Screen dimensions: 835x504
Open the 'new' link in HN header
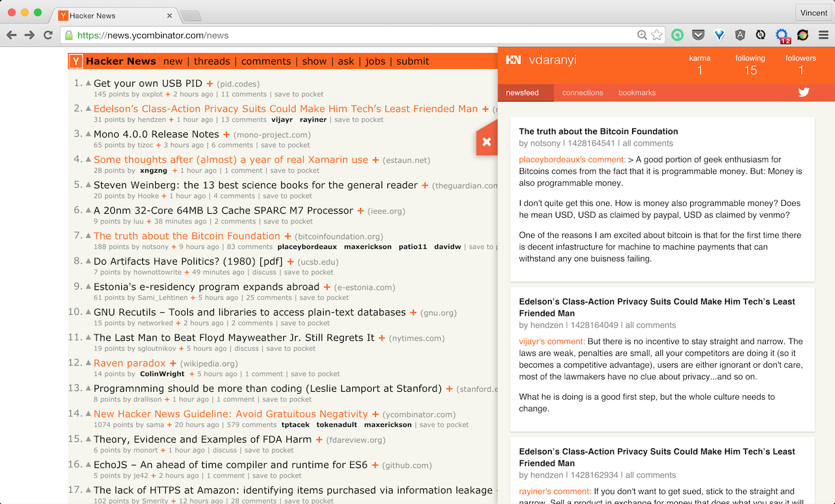coord(173,61)
